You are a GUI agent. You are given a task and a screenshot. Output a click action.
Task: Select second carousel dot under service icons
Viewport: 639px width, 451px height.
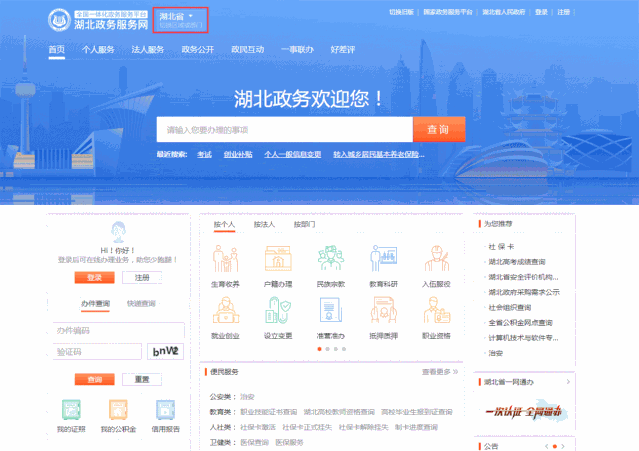coord(327,350)
